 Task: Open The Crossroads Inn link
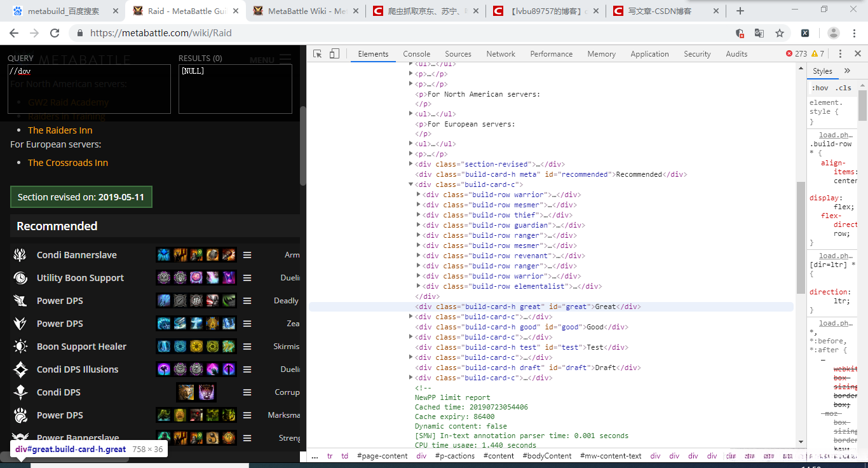pyautogui.click(x=68, y=163)
